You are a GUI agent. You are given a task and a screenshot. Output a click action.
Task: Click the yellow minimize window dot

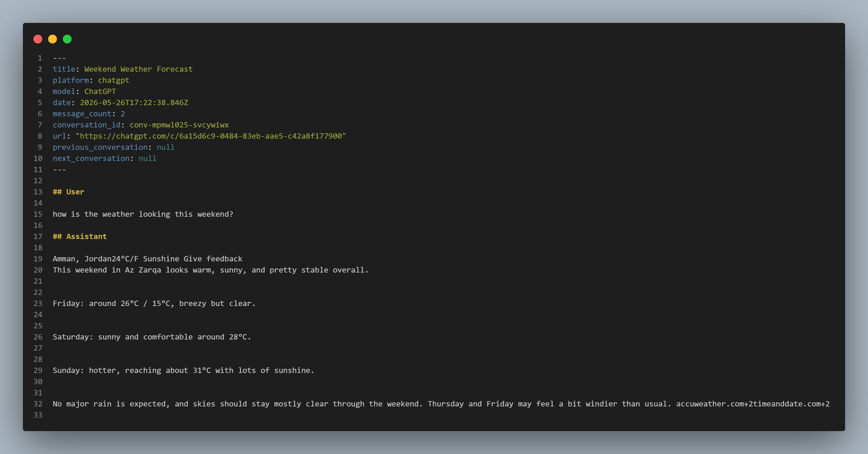tap(53, 39)
